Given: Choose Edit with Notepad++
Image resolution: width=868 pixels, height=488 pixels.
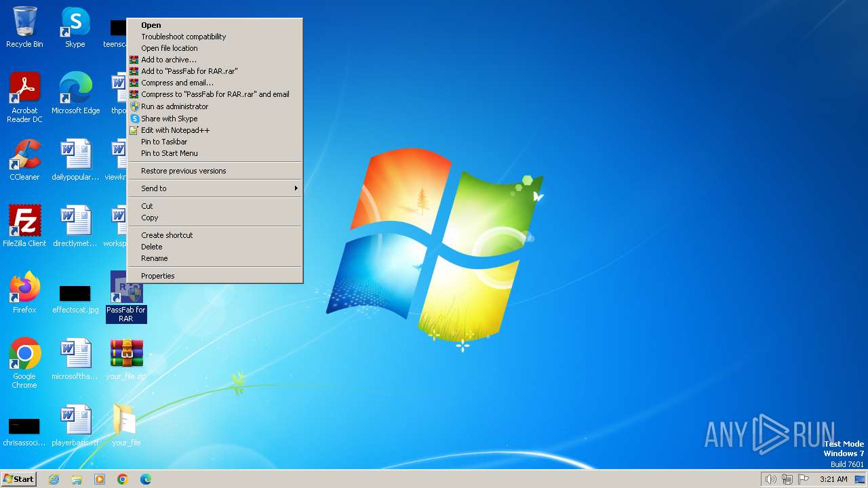Looking at the screenshot, I should pyautogui.click(x=214, y=130).
